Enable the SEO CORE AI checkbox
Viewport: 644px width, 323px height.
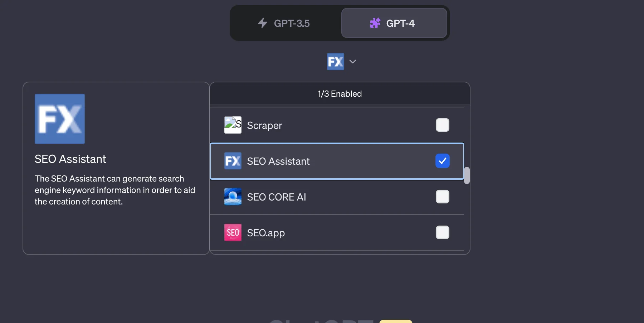coord(443,197)
